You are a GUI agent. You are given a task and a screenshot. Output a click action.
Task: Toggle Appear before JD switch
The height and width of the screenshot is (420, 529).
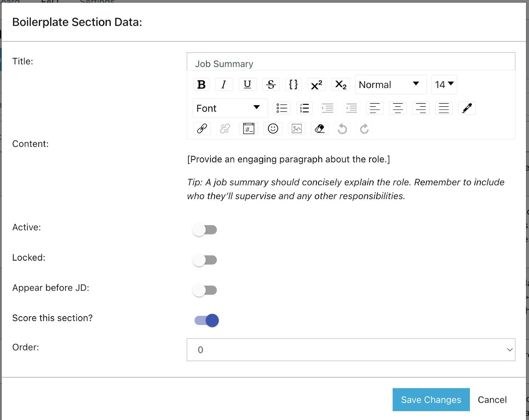(x=205, y=290)
